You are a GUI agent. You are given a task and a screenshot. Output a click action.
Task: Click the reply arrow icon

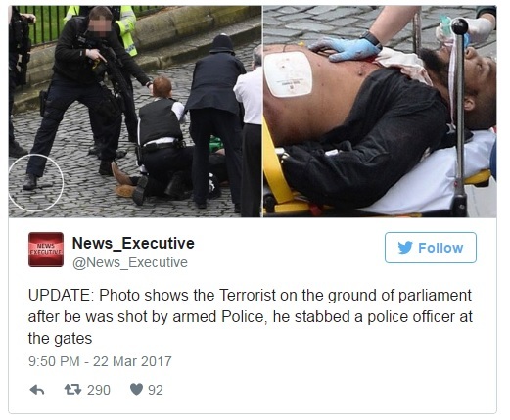(37, 390)
